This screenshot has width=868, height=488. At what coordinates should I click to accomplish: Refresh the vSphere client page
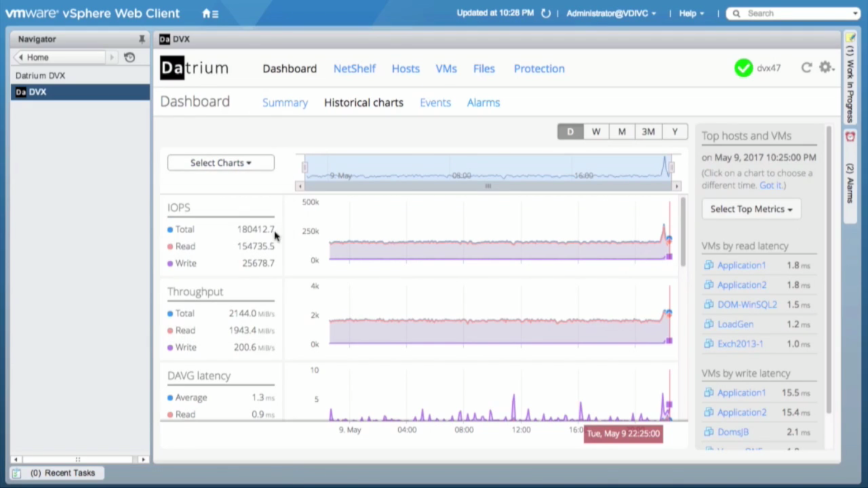pos(546,14)
